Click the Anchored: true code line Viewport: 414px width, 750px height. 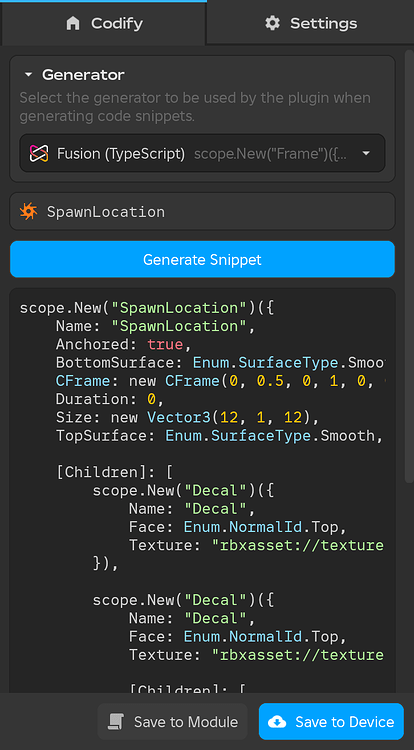(x=124, y=344)
